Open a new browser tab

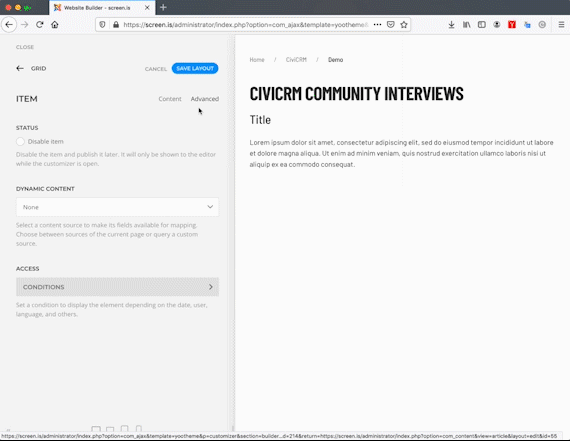[163, 7]
